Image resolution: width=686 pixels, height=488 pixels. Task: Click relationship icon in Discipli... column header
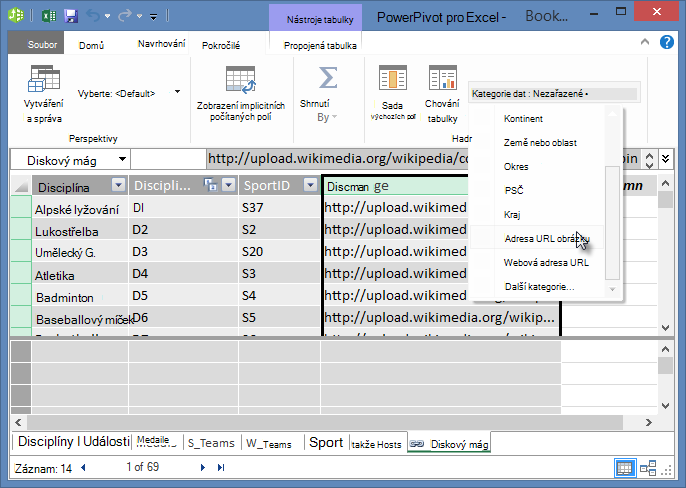click(x=210, y=185)
